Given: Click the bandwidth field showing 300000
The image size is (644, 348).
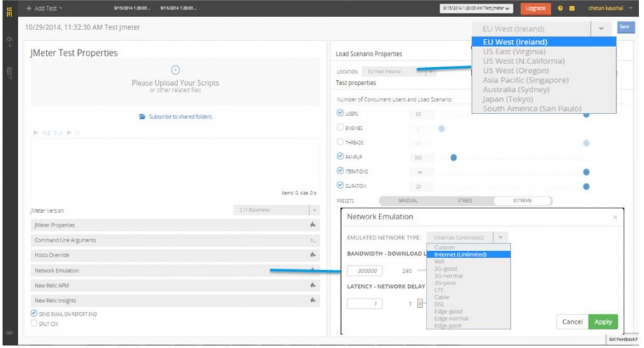Looking at the screenshot, I should 365,271.
